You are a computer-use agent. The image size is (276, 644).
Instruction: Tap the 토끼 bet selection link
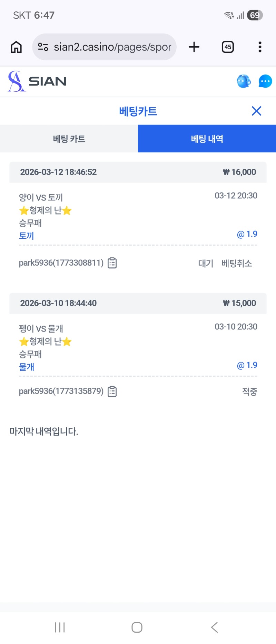pos(27,236)
